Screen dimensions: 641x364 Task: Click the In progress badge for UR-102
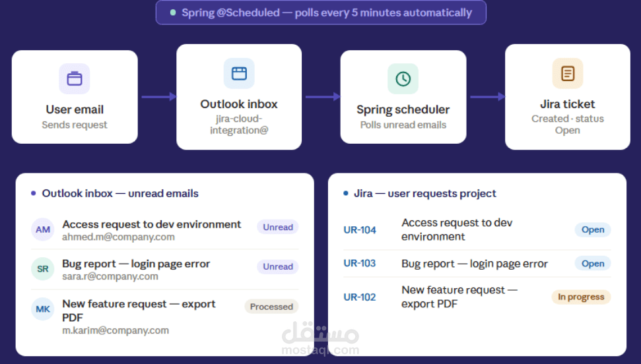(581, 297)
